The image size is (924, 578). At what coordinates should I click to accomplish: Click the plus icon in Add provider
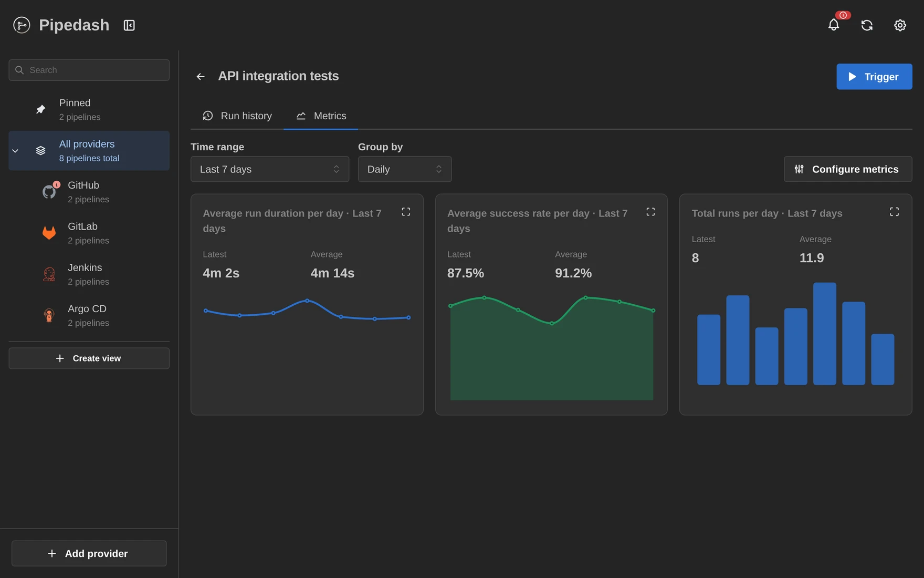coord(52,553)
